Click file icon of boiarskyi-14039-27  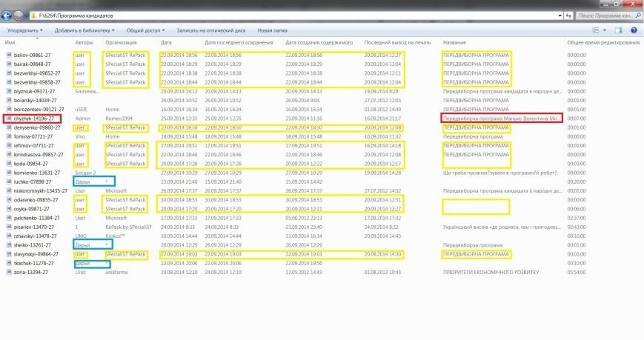click(x=9, y=100)
